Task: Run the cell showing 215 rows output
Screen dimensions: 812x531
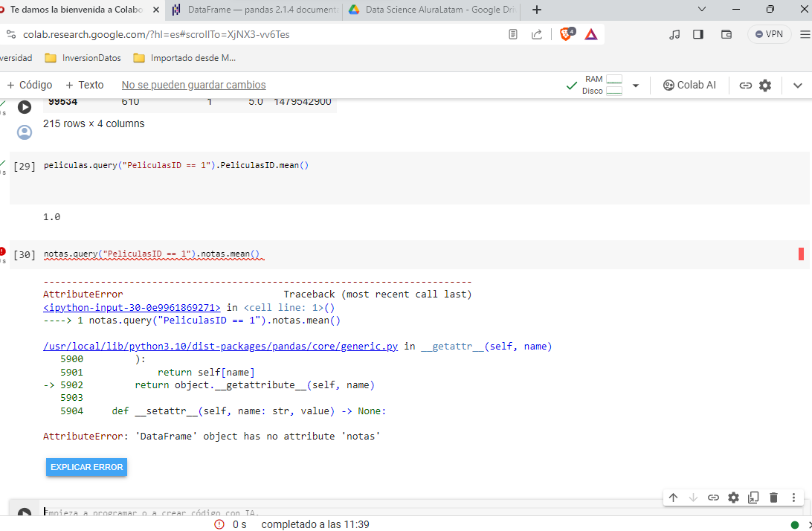Action: point(25,106)
